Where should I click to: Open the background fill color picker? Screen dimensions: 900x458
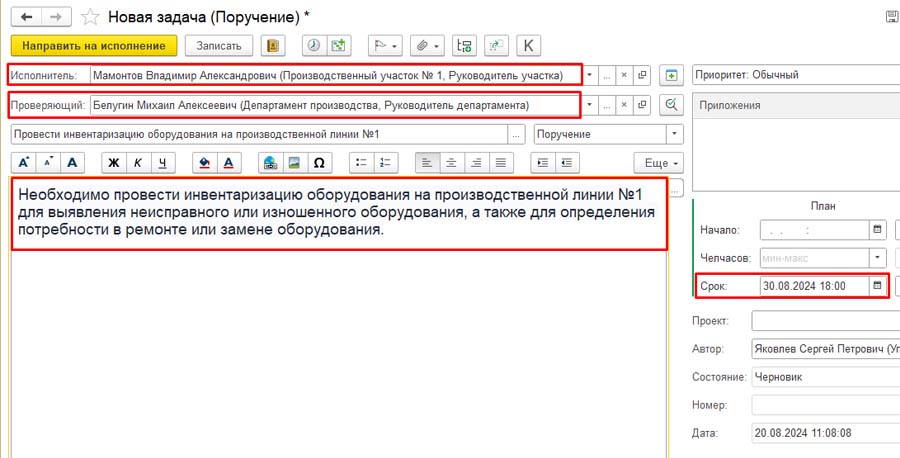click(x=204, y=163)
